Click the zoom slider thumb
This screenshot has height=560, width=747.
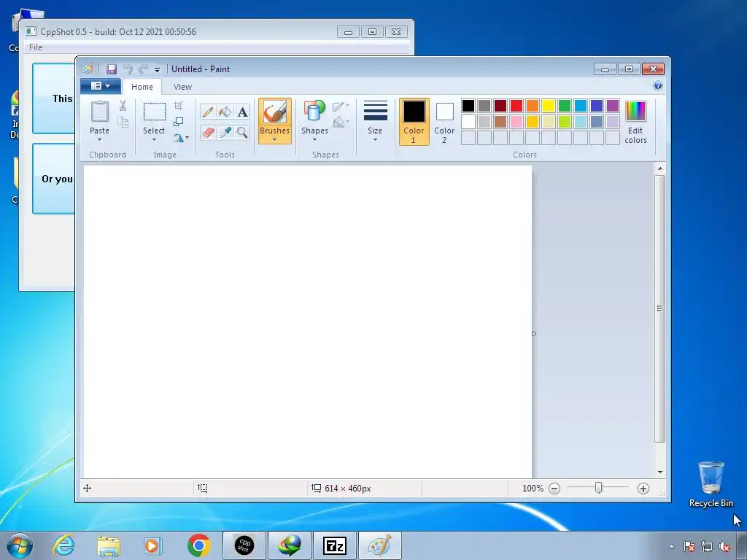coord(598,488)
